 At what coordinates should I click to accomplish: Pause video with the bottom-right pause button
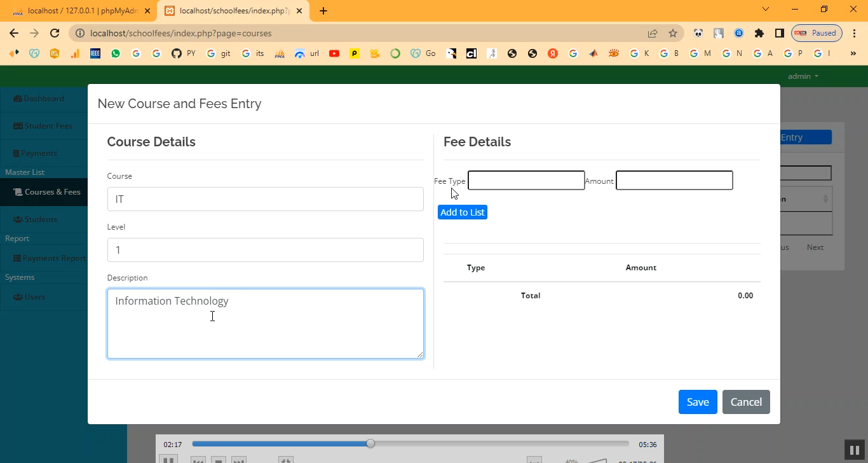tap(852, 450)
